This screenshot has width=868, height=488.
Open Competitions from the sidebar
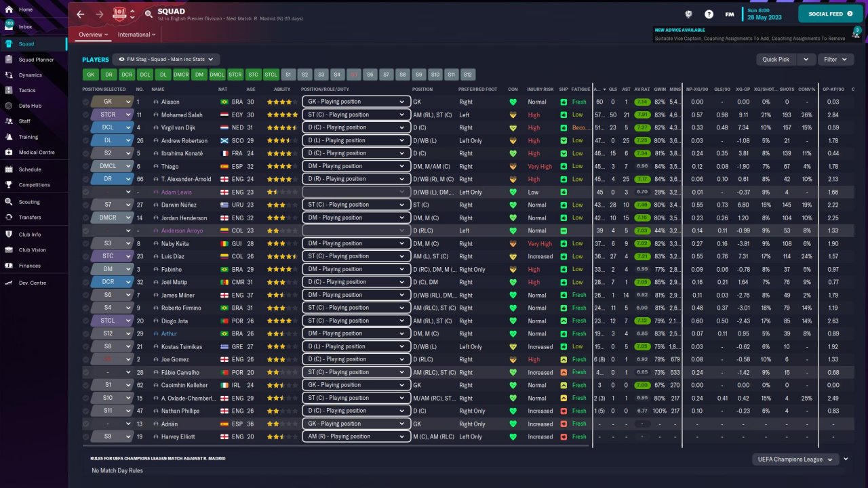click(x=34, y=184)
